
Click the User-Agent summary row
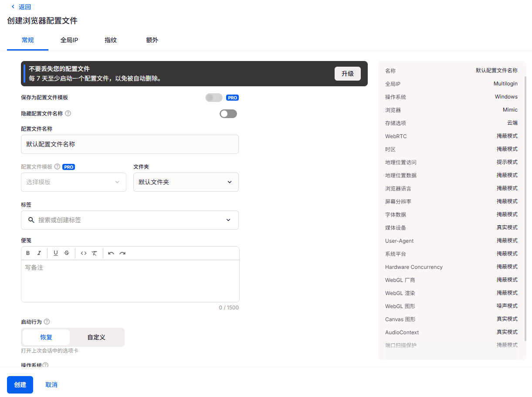[x=451, y=241]
